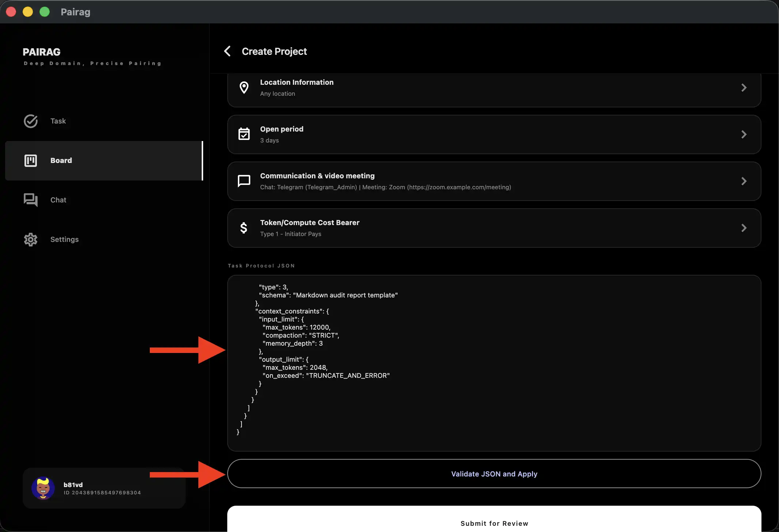The width and height of the screenshot is (779, 532).
Task: Click the Markdown audit report template schema line
Action: (x=328, y=295)
